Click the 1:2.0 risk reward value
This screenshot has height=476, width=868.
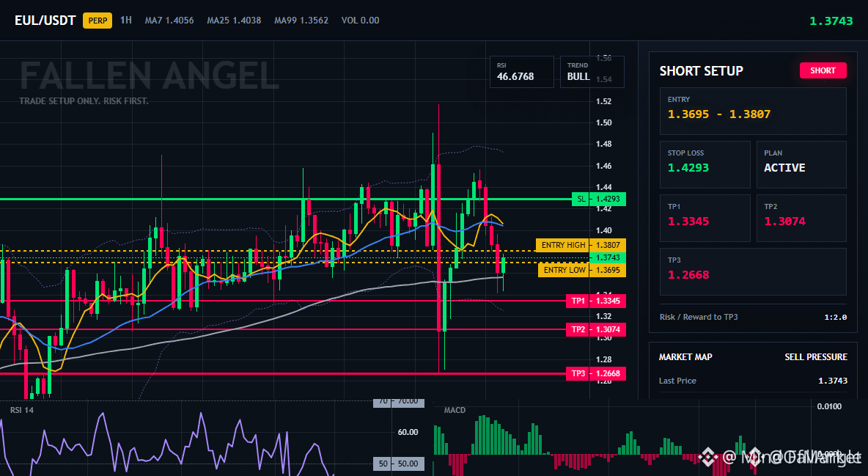click(x=835, y=318)
